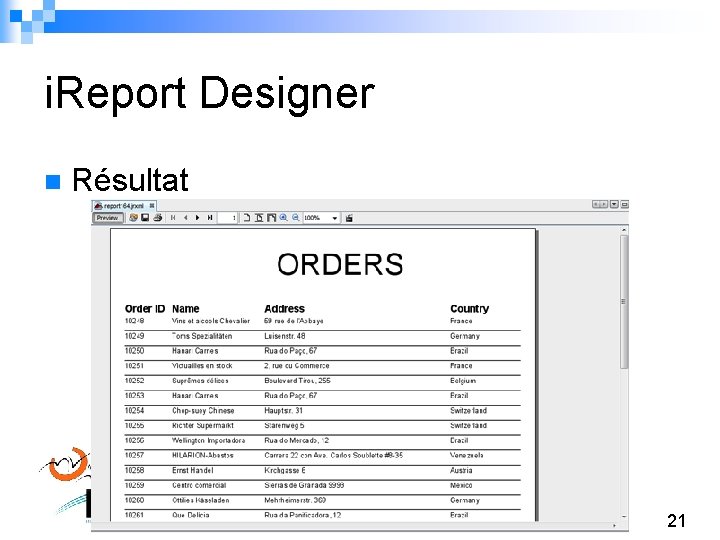The width and height of the screenshot is (720, 540).
Task: Click '2, rue du Commerce' address cell
Action: pyautogui.click(x=297, y=366)
